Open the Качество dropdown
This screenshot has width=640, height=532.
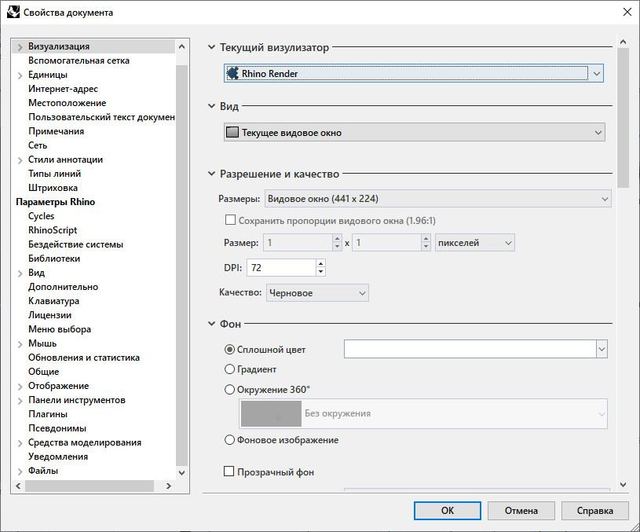(x=316, y=293)
